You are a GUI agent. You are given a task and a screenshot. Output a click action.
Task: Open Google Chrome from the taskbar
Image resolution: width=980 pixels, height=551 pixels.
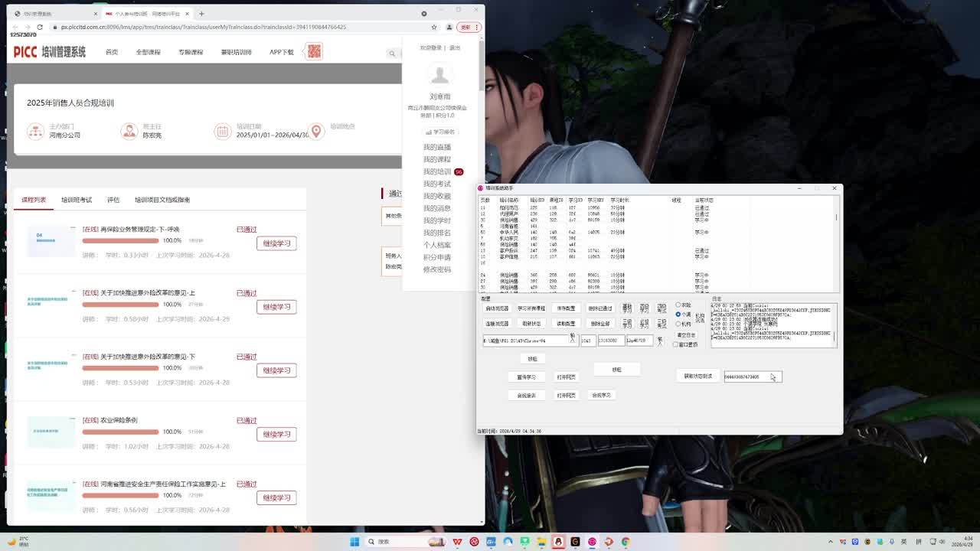[626, 542]
